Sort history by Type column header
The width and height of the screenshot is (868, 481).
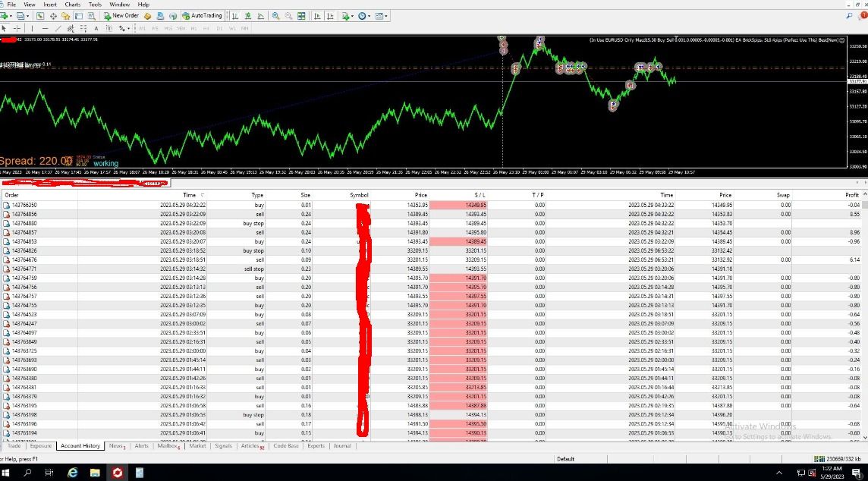(x=257, y=196)
